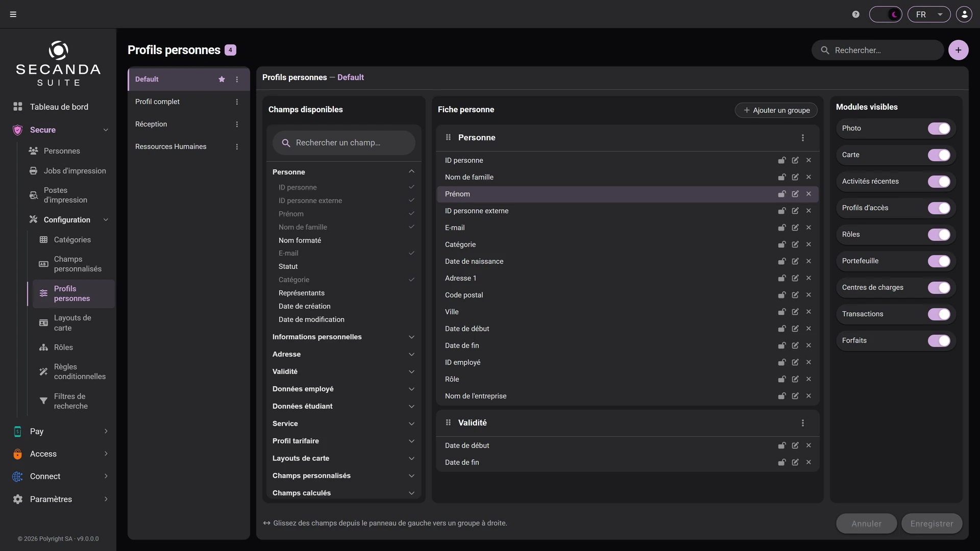Open Layouts de carte menu item
The image size is (980, 551).
(x=73, y=323)
